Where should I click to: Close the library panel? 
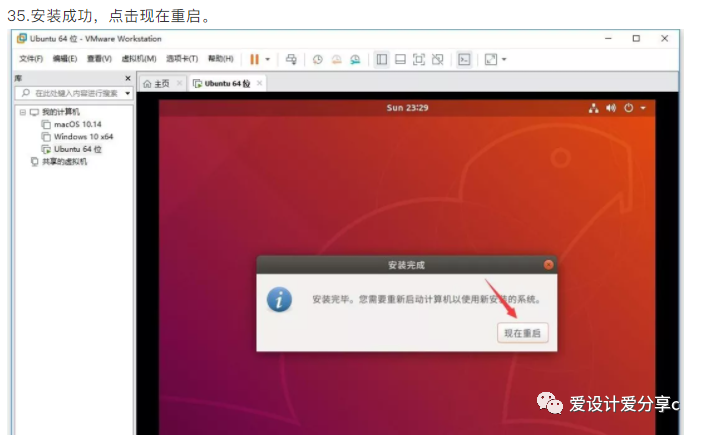128,78
